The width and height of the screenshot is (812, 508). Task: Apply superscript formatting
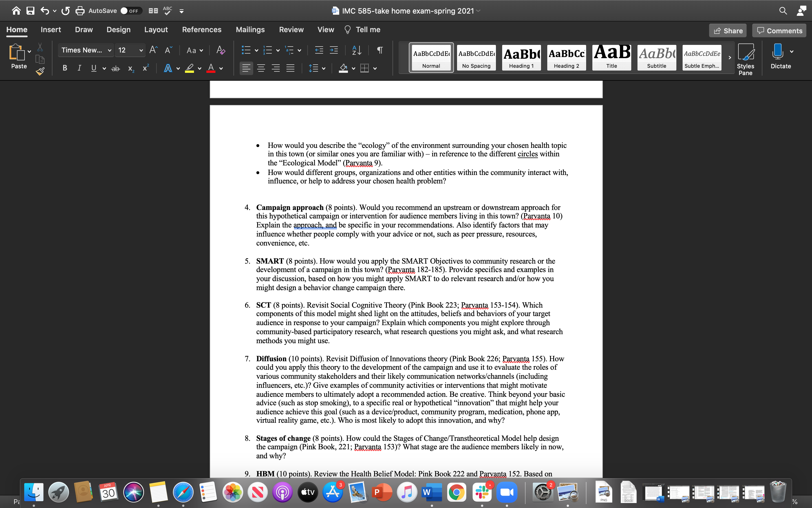tap(145, 68)
